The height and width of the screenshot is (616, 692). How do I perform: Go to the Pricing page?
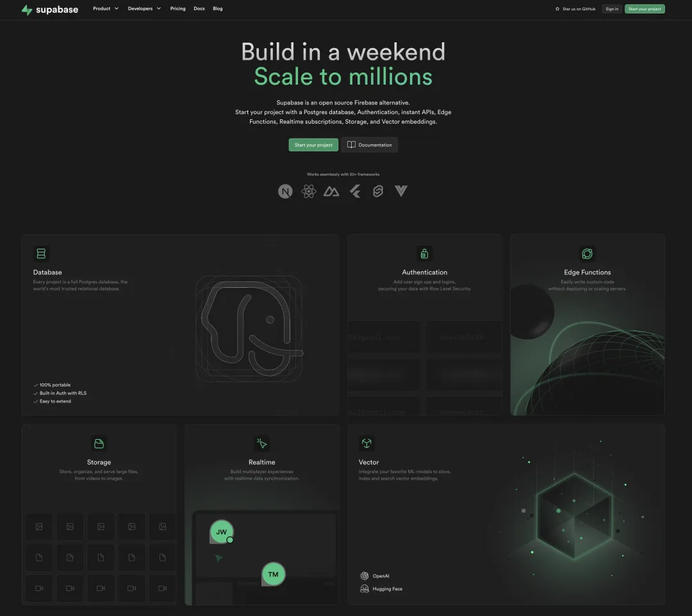click(178, 8)
